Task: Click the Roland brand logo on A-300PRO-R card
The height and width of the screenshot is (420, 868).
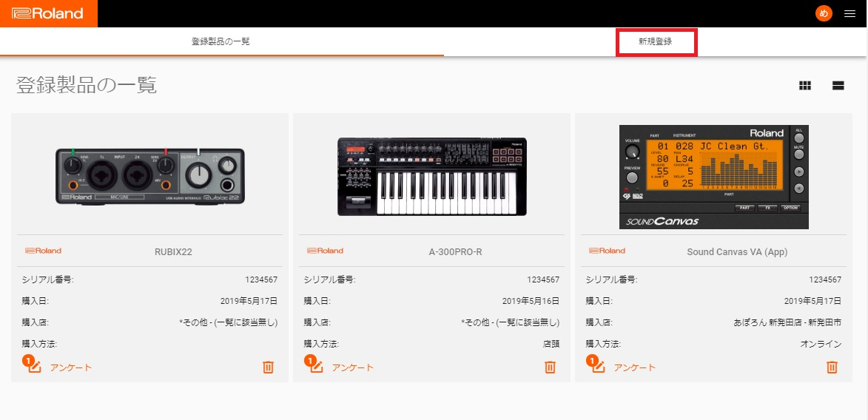Action: (x=325, y=251)
